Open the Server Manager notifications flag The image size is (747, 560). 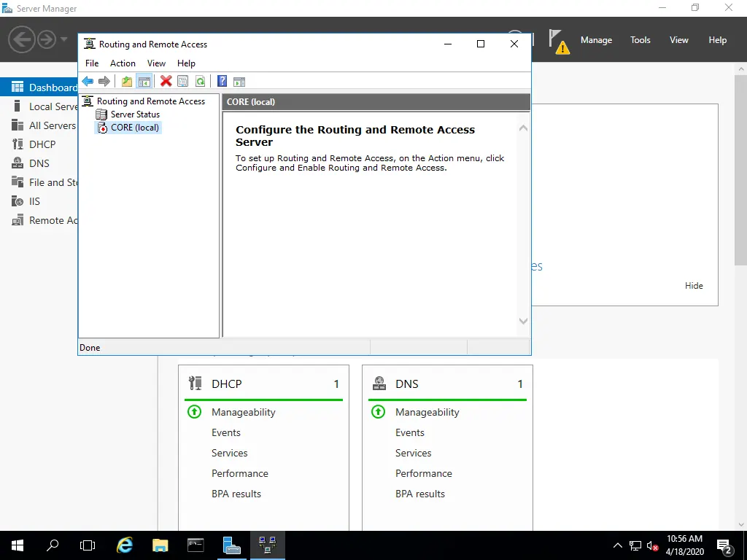click(x=558, y=42)
